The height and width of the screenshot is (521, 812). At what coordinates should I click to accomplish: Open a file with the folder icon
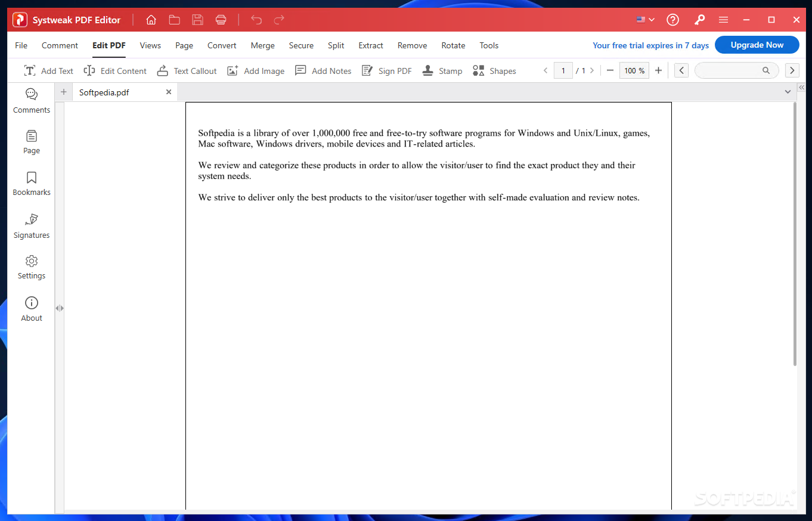pyautogui.click(x=174, y=20)
